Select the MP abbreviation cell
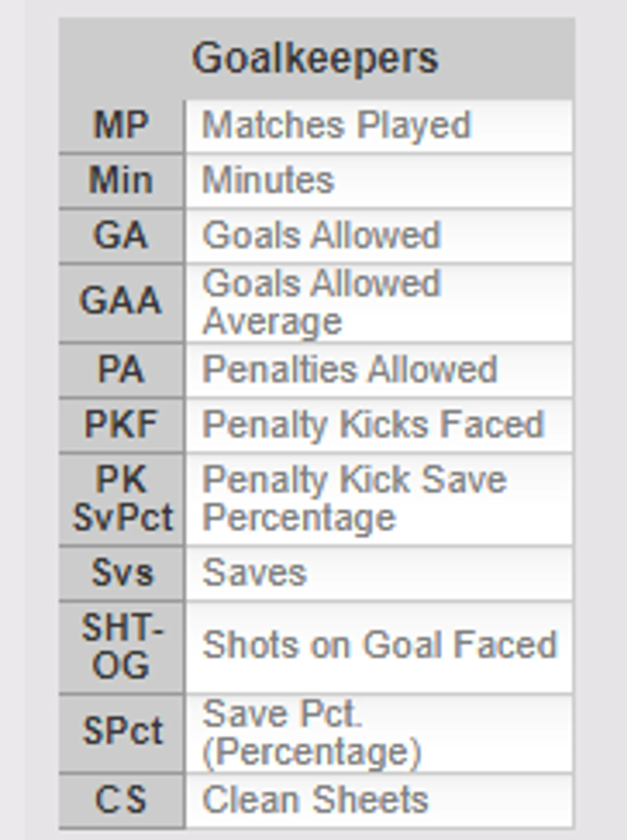Screen dimensions: 627x840 pyautogui.click(x=122, y=125)
